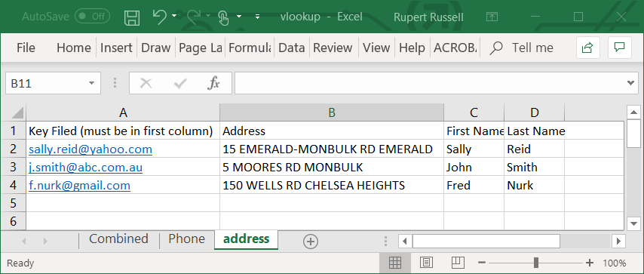Screen dimensions: 644x274
Task: Select the 'Key Filed' header cell
Action: pyautogui.click(x=123, y=131)
